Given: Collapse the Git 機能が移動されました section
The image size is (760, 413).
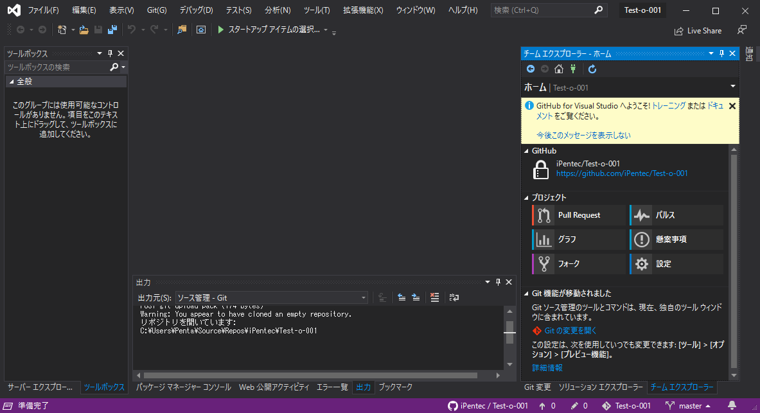Looking at the screenshot, I should (526, 294).
